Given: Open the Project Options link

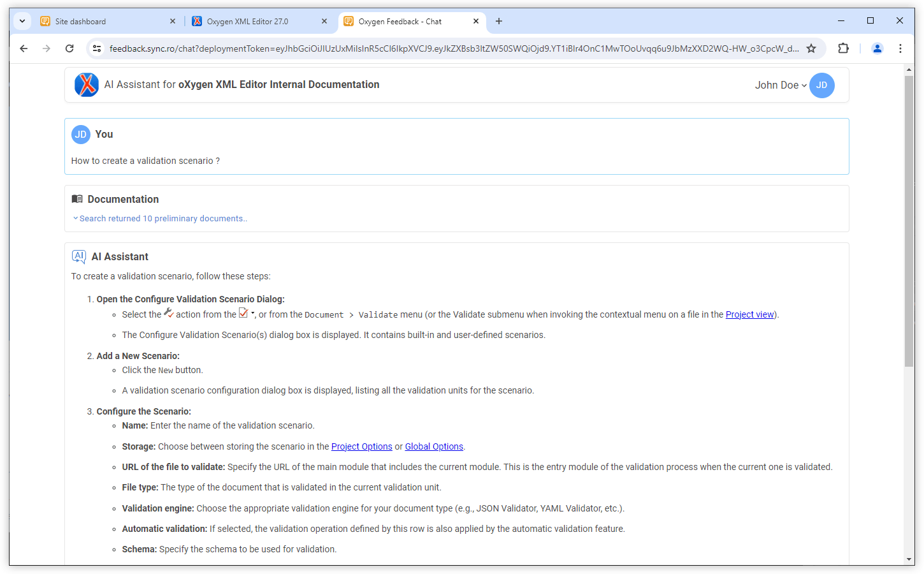Looking at the screenshot, I should click(x=362, y=446).
